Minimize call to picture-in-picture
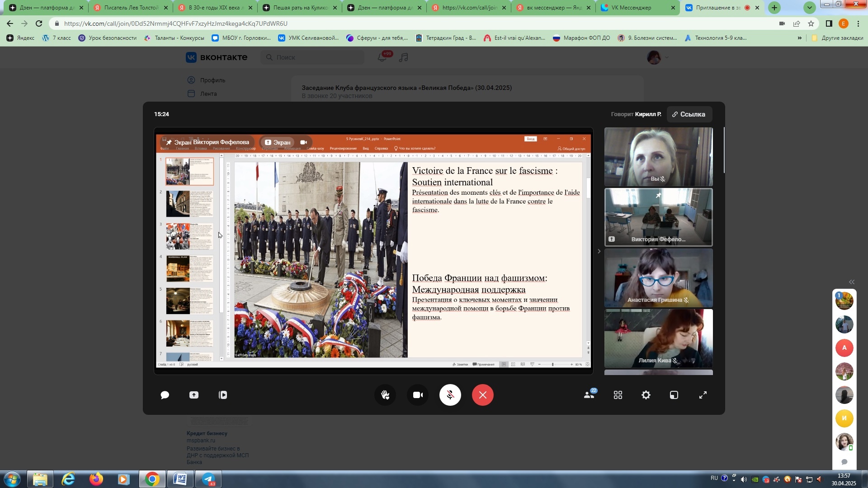The width and height of the screenshot is (868, 488). pyautogui.click(x=674, y=395)
